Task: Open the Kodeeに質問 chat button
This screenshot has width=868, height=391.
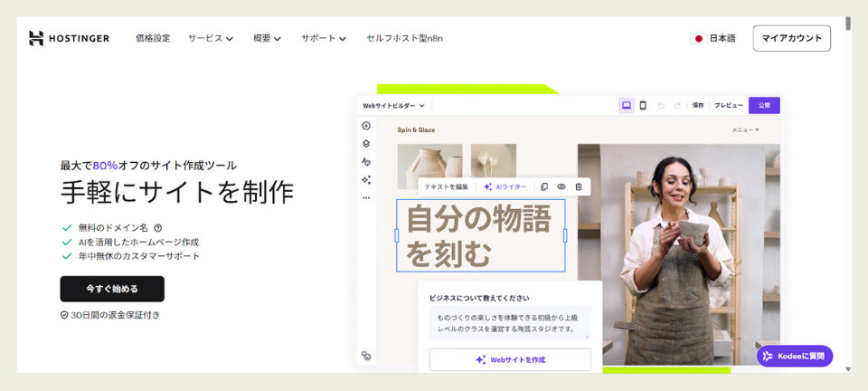Action: (795, 356)
